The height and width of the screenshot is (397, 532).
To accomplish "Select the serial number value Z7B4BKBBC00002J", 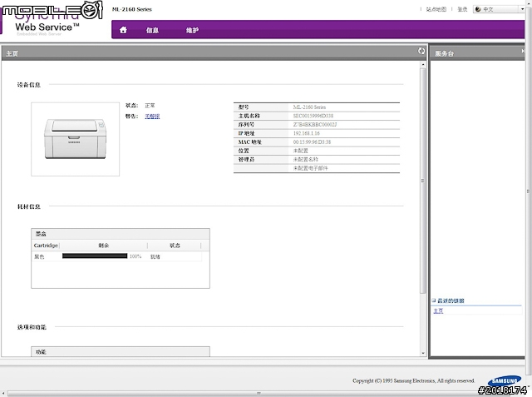I will [x=315, y=125].
